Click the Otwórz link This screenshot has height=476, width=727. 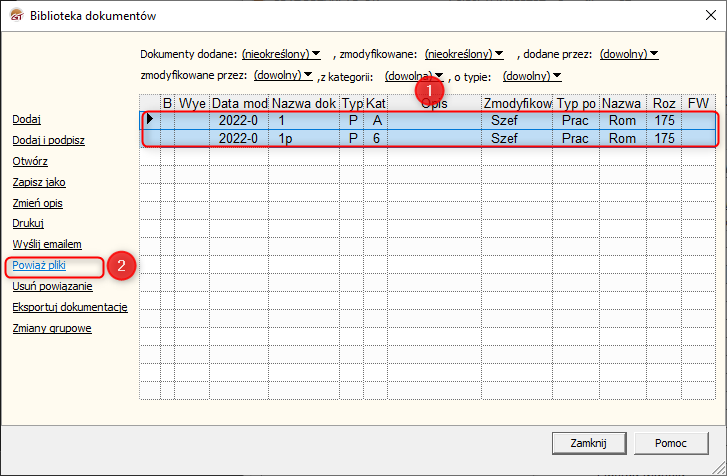click(30, 161)
